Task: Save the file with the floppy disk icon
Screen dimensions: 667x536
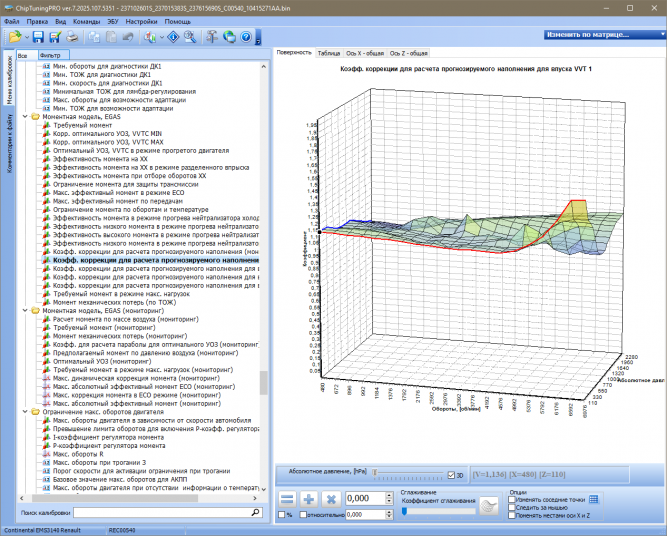Action: point(38,37)
